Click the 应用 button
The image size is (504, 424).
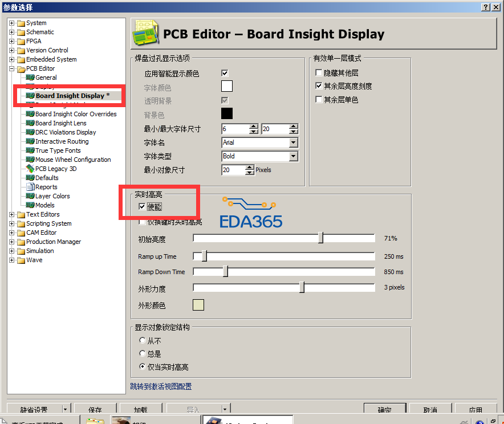coord(475,409)
